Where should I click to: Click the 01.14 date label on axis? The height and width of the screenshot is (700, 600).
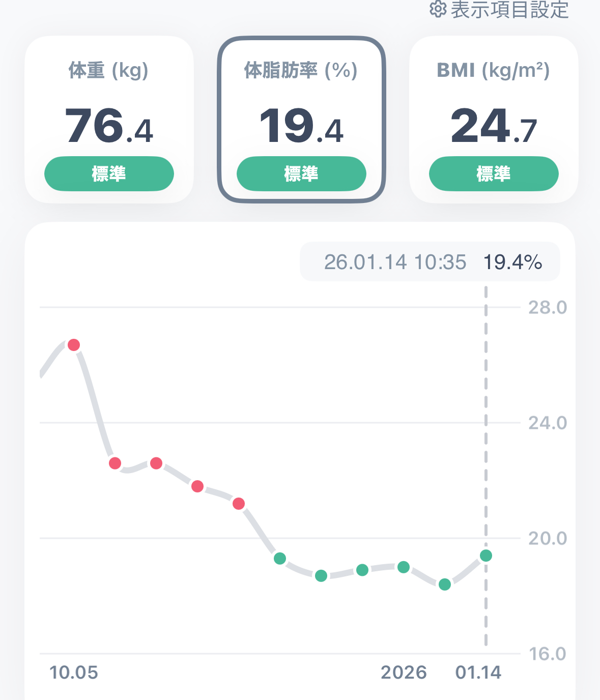[x=478, y=673]
